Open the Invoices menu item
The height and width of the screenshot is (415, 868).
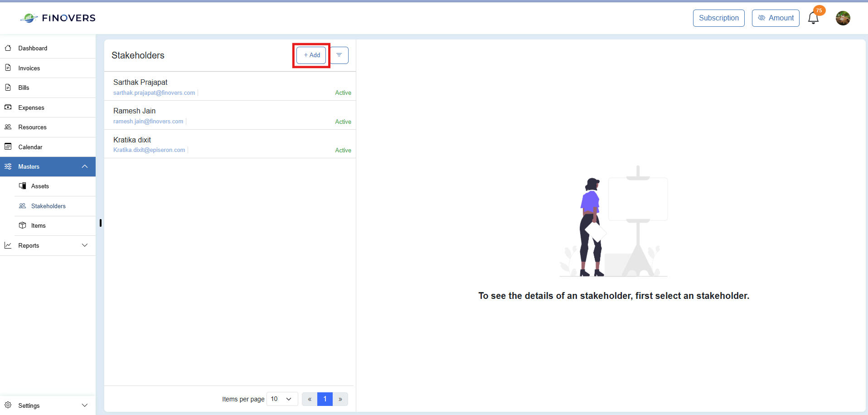48,68
